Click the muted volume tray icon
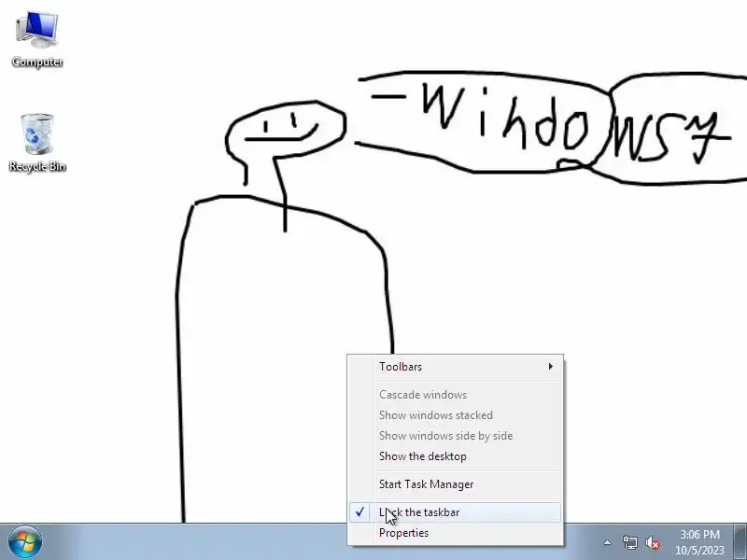The width and height of the screenshot is (747, 560). tap(653, 542)
